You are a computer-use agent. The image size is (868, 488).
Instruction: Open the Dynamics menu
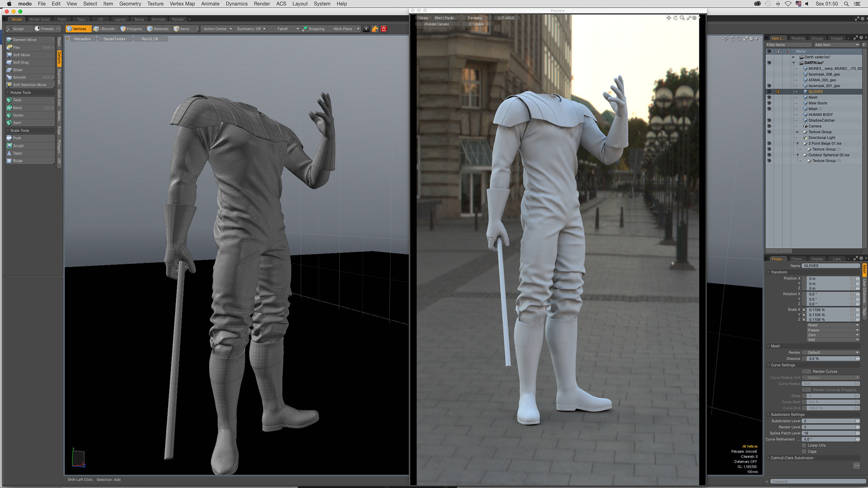236,4
